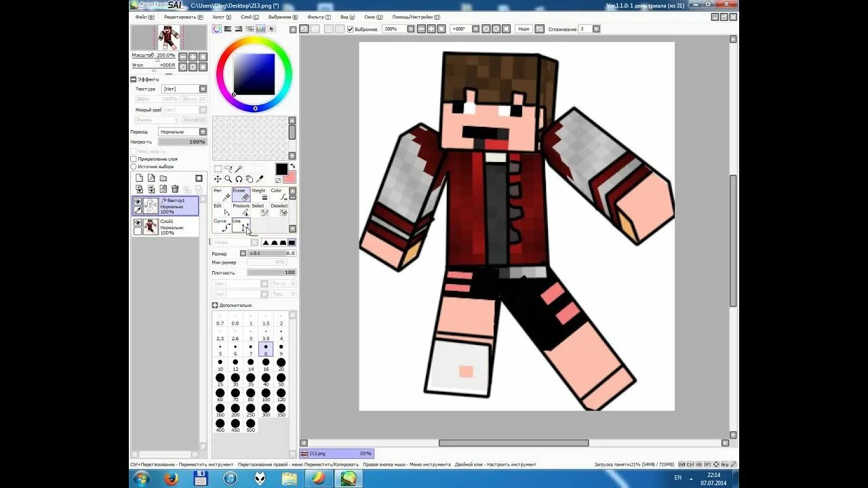
Task: Choose brush size 500 preset
Action: point(250,426)
